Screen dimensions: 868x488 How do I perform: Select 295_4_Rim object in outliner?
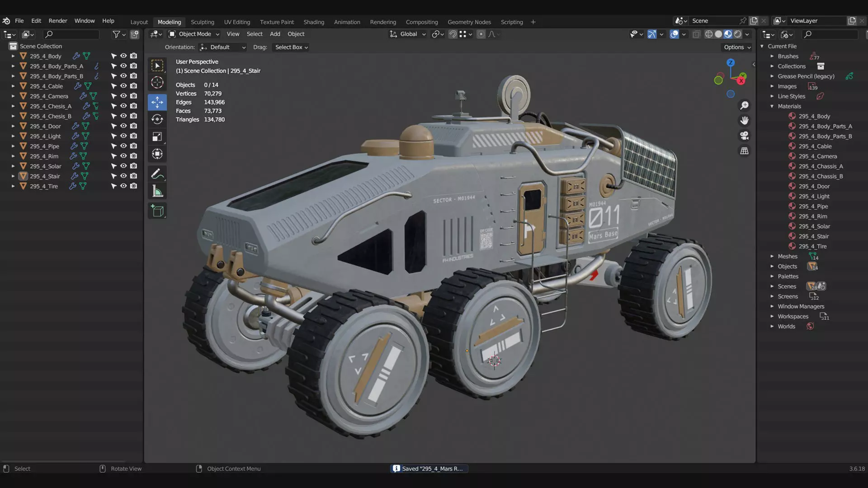(44, 156)
